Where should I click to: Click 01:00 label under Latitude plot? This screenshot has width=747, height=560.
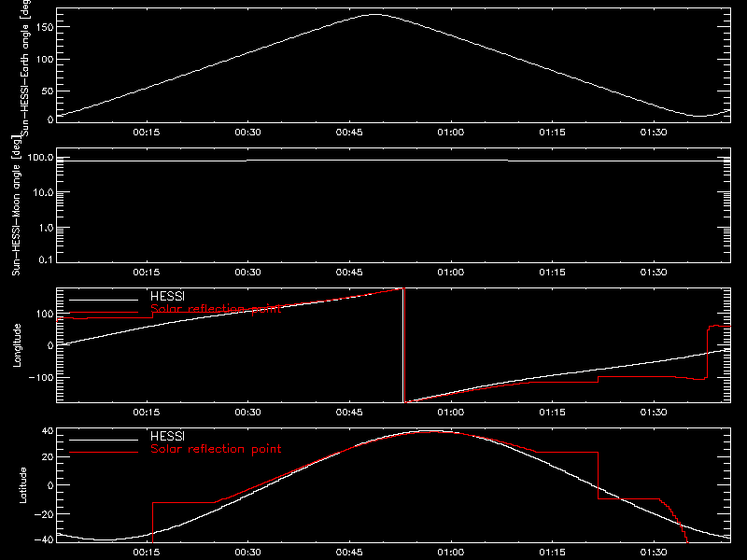pyautogui.click(x=451, y=552)
